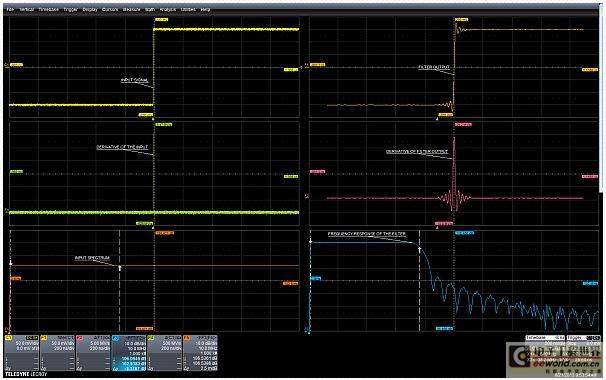Open the Analysis menu
This screenshot has width=606, height=380.
pos(168,9)
